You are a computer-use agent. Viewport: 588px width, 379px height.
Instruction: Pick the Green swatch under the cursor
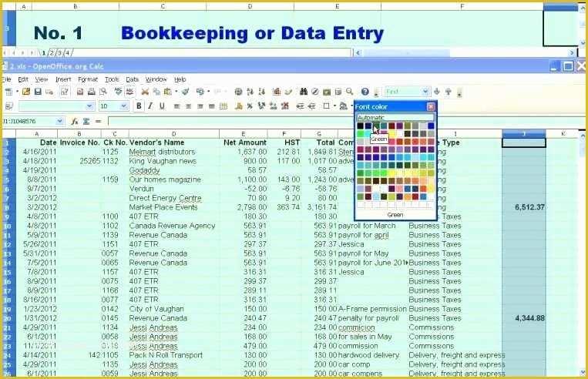click(x=376, y=126)
